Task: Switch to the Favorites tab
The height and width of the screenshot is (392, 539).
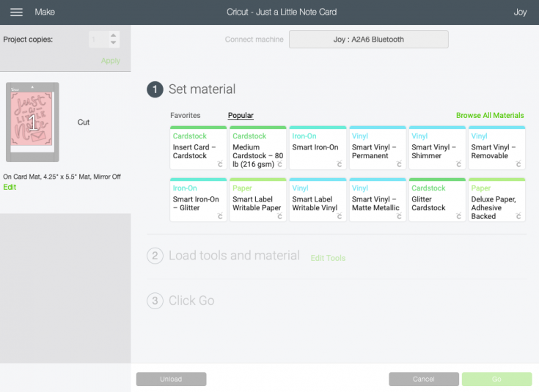Action: (186, 116)
